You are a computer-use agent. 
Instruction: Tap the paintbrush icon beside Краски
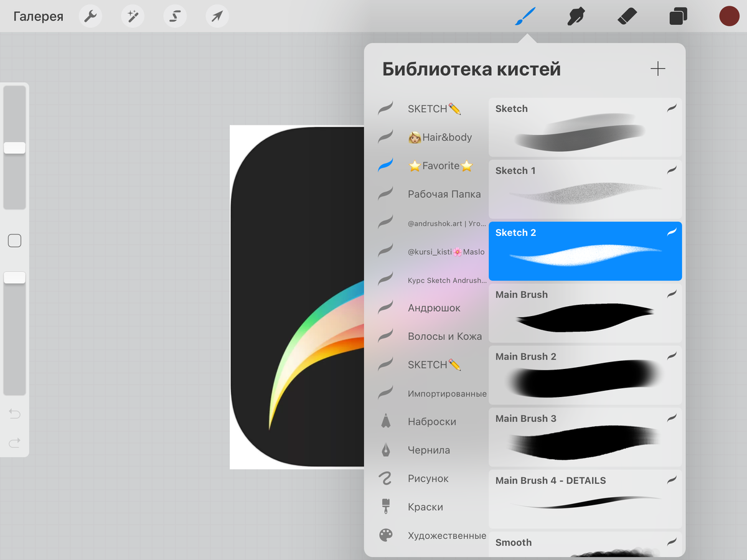pos(386,506)
